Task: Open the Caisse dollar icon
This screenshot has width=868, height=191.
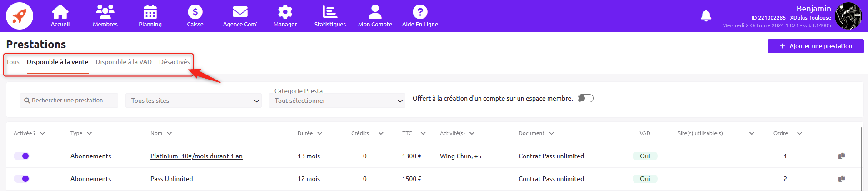Action: click(195, 12)
